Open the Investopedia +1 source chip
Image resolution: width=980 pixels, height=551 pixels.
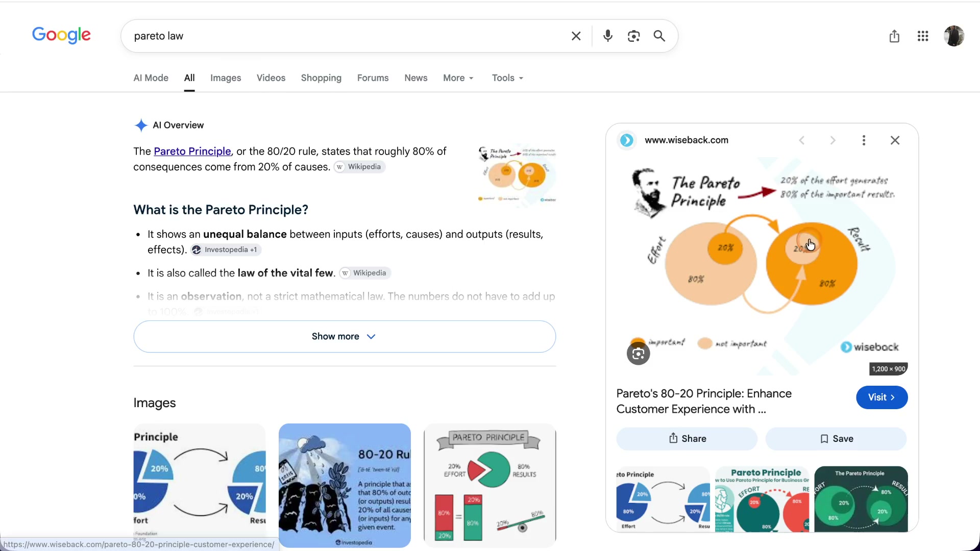coord(226,249)
